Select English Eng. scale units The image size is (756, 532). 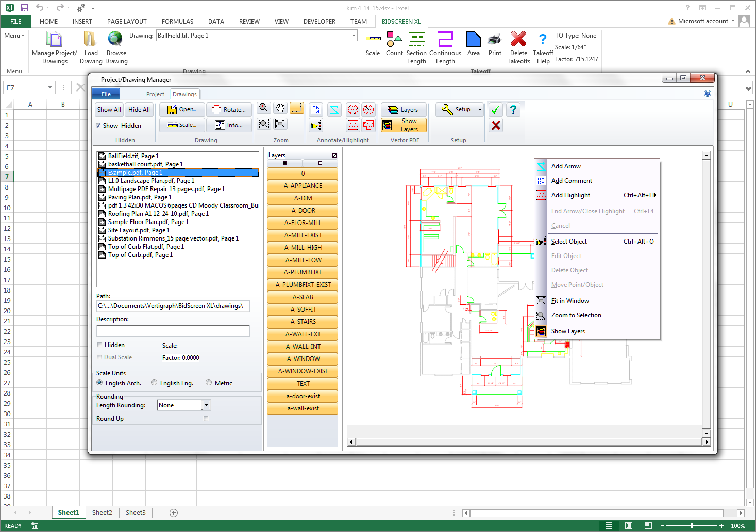[154, 383]
